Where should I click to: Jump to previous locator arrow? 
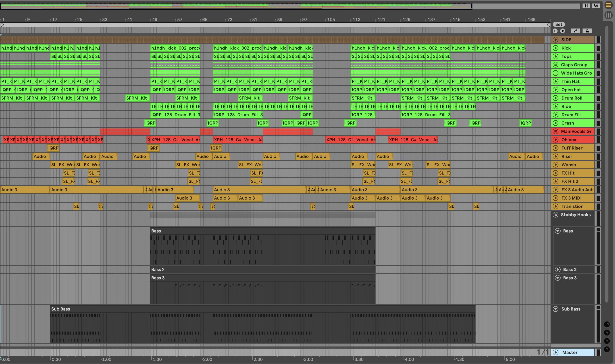pyautogui.click(x=555, y=31)
